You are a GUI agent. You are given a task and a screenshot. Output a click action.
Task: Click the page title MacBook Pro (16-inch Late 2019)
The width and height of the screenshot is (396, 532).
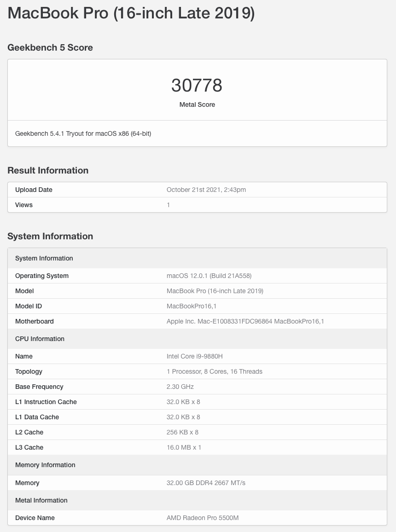[131, 13]
